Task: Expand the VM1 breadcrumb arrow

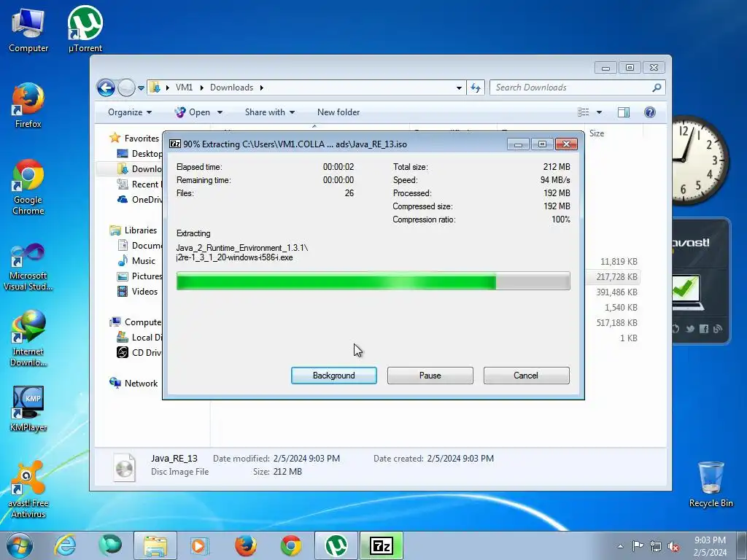Action: (202, 87)
